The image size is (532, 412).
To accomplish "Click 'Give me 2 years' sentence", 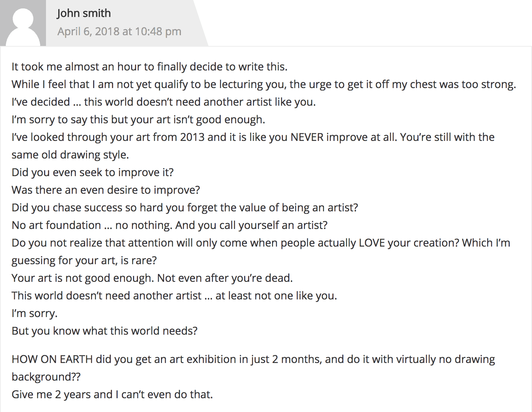I will (x=112, y=394).
